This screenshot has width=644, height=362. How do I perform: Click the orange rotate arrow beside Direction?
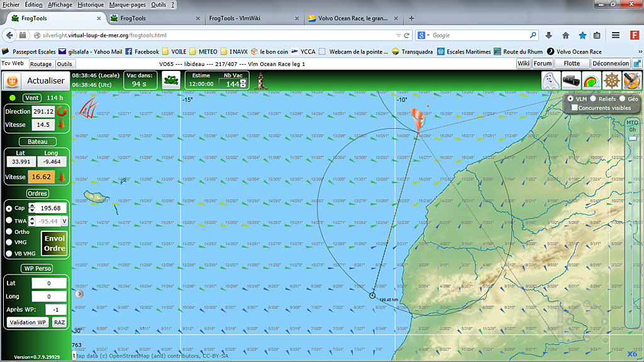[62, 111]
